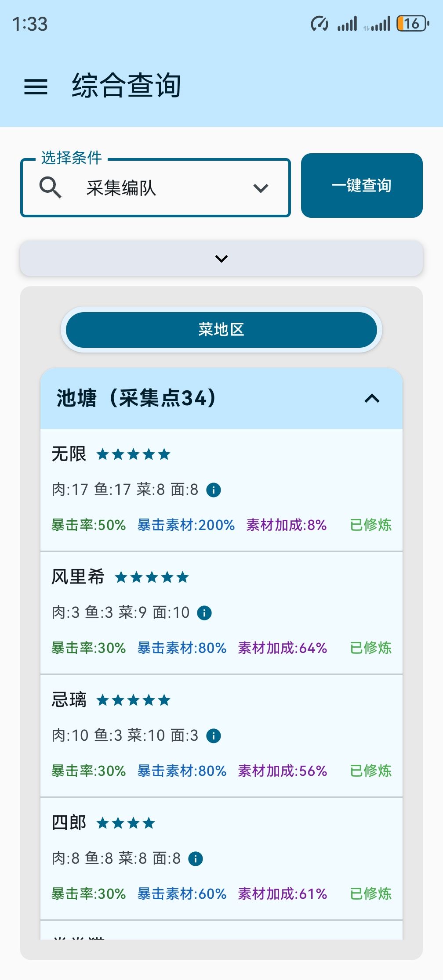Collapse the 池塘（采集点34）section
The width and height of the screenshot is (443, 980).
pos(372,399)
